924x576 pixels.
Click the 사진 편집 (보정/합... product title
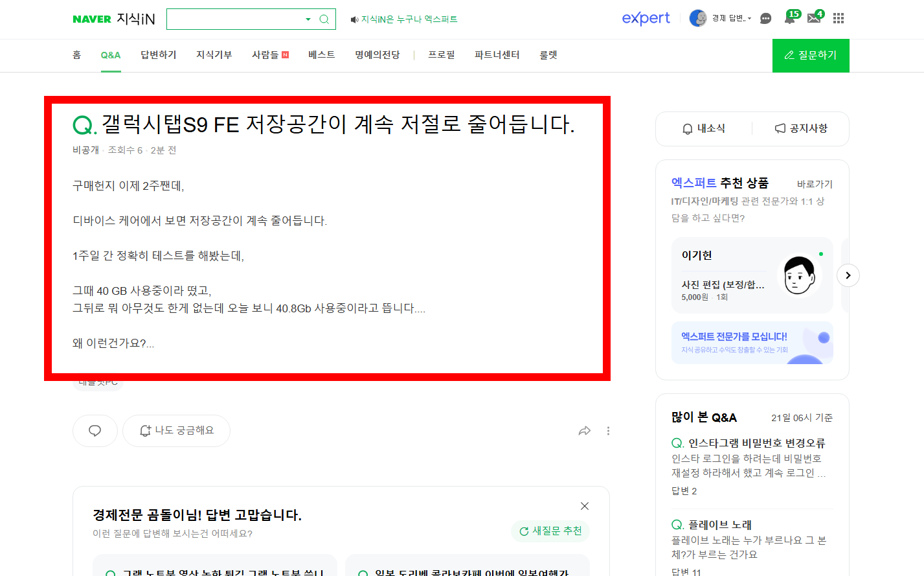point(723,284)
